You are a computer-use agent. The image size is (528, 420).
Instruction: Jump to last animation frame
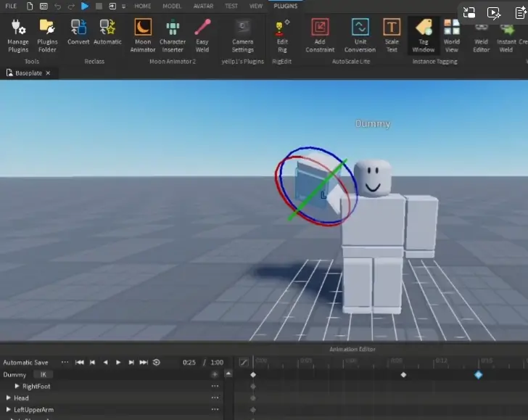[144, 363]
